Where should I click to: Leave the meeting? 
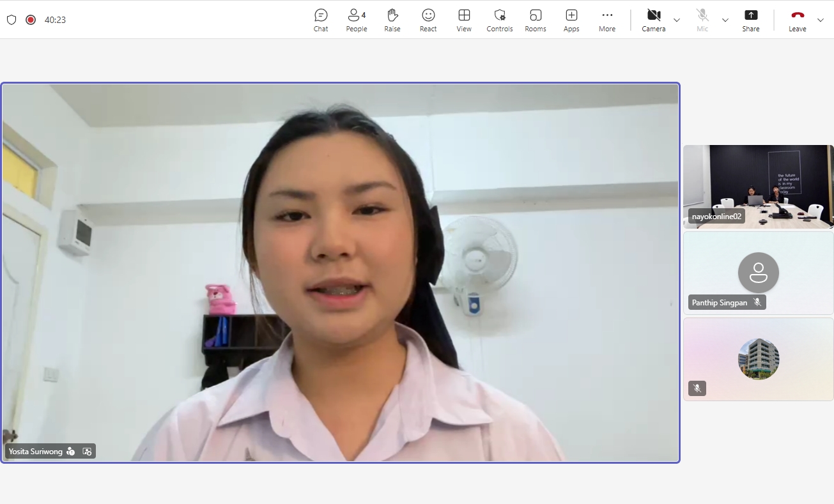coord(797,20)
